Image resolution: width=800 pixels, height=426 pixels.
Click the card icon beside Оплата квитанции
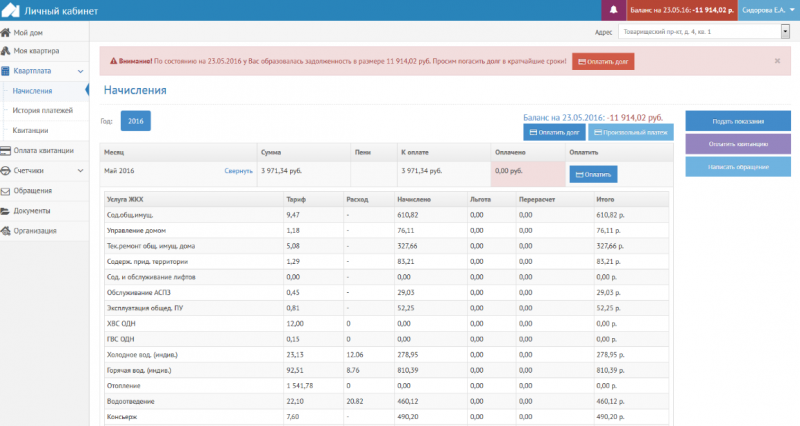[7, 151]
